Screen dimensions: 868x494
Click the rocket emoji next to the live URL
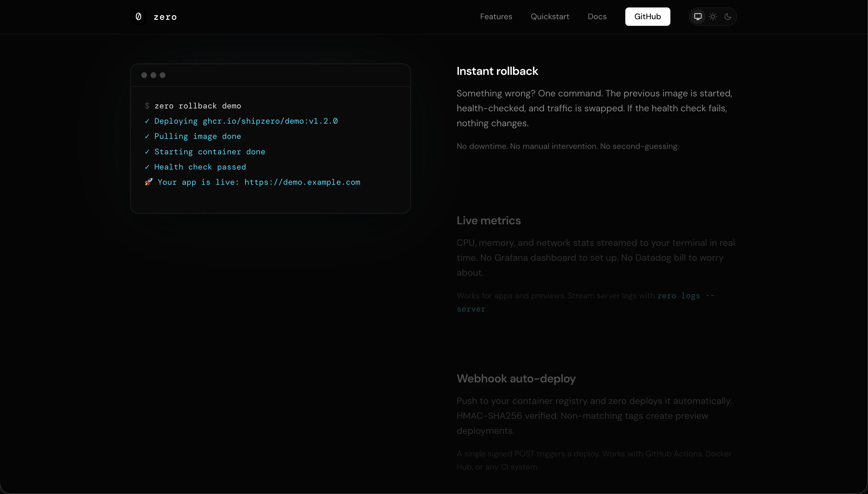(148, 182)
